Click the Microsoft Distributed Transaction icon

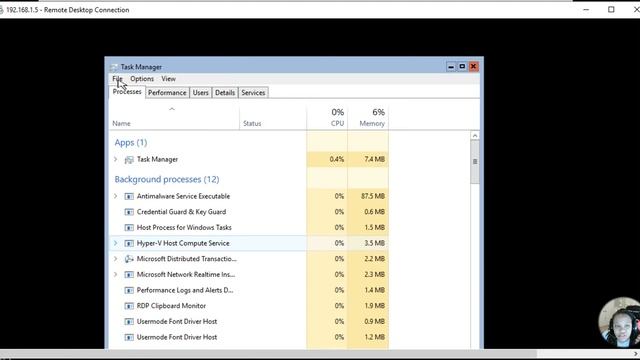point(129,259)
